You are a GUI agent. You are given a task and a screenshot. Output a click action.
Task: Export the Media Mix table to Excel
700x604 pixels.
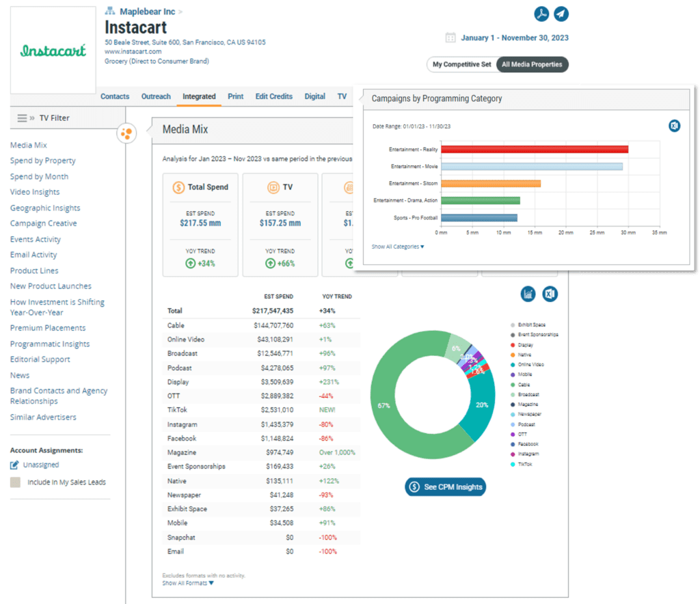pyautogui.click(x=550, y=294)
